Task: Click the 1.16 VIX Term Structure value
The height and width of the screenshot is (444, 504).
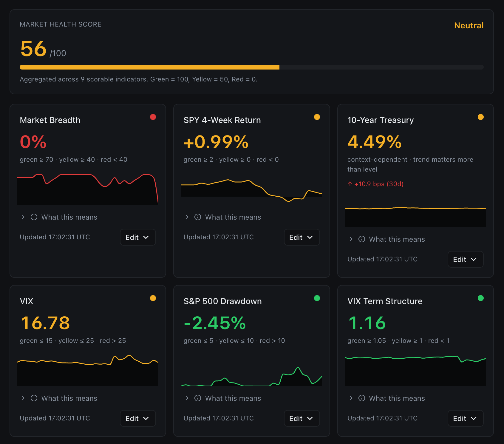Action: click(x=367, y=323)
